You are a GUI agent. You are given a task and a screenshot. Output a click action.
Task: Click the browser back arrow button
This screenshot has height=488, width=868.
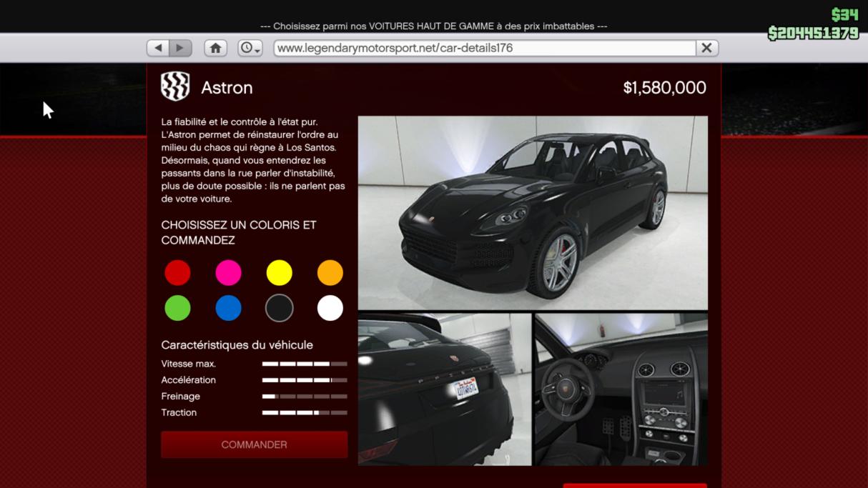pos(158,48)
